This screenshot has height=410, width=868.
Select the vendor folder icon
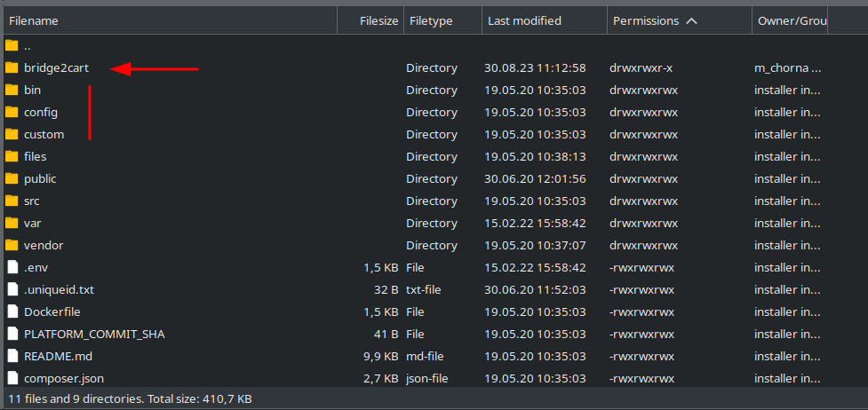click(x=12, y=245)
